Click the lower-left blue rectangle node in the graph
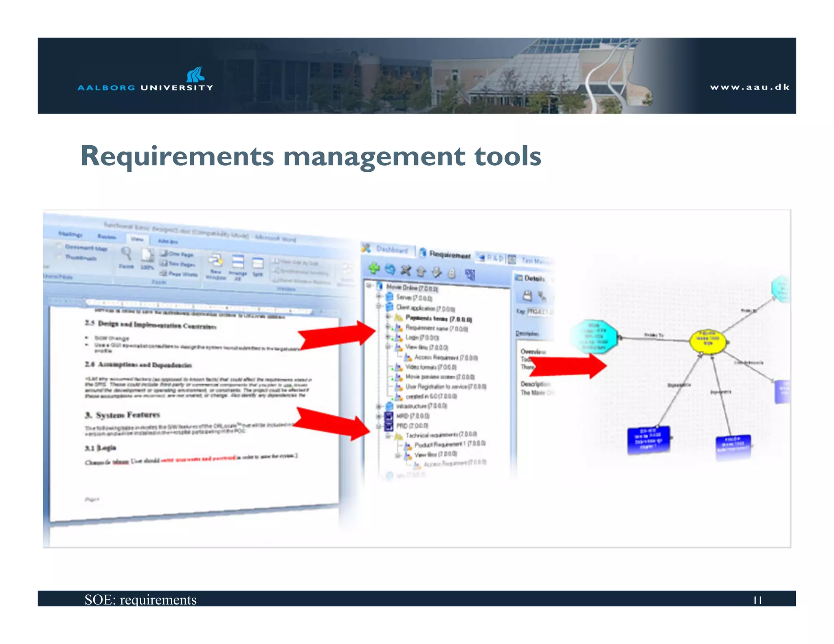 click(x=649, y=440)
